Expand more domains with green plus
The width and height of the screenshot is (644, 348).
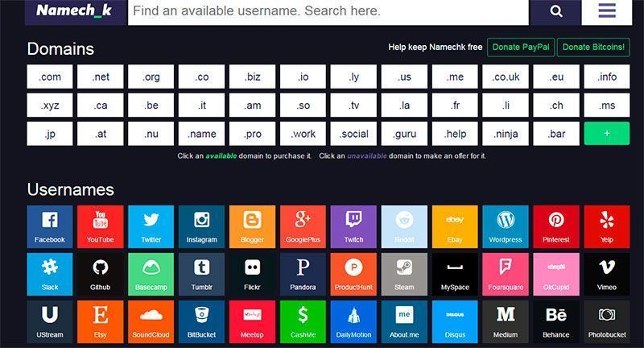607,134
